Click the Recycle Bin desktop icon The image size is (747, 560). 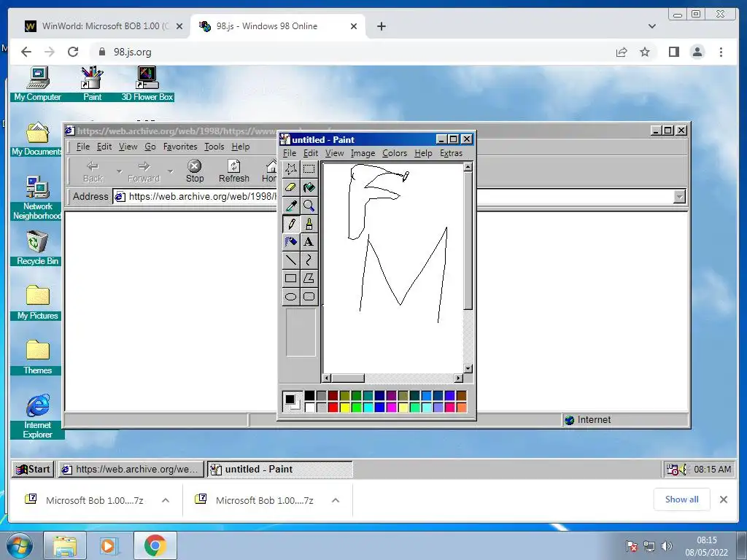[37, 248]
